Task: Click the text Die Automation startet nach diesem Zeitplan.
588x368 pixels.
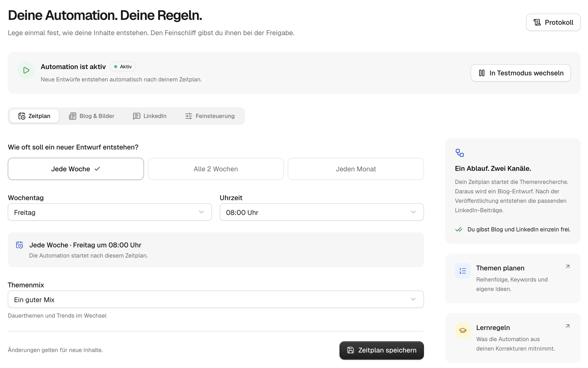Action: click(x=88, y=255)
